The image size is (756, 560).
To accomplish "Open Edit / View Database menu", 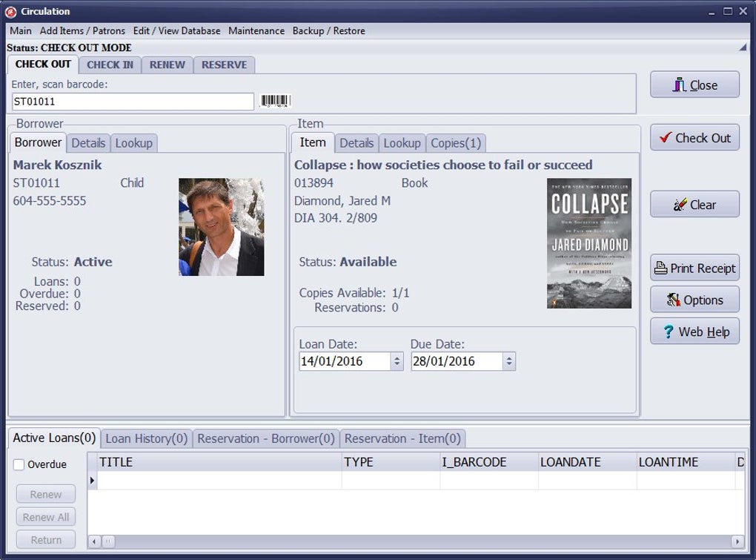I will point(176,31).
